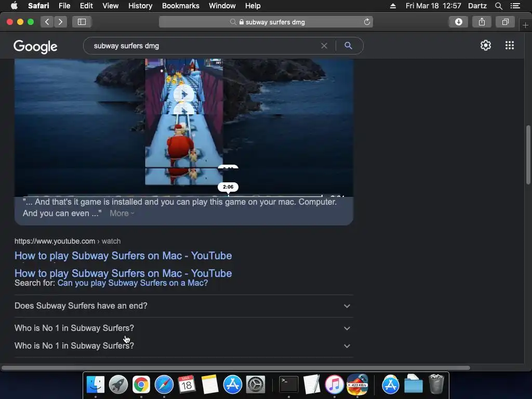532x399 pixels.
Task: Click Safari address bar 'subway surfers dmg'
Action: coord(265,22)
